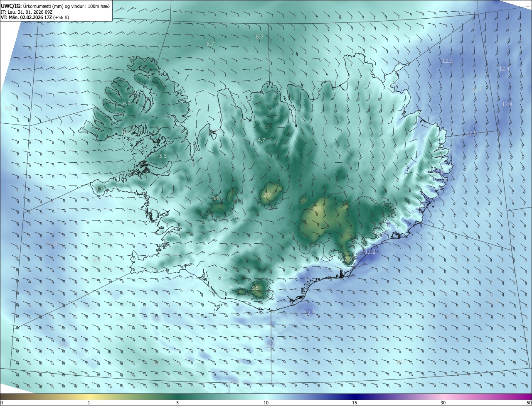The width and height of the screenshot is (532, 406).
Task: Click the 'VT: Mán. 02.02.2026 17Z (+56 h)' line
Action: coord(35,17)
